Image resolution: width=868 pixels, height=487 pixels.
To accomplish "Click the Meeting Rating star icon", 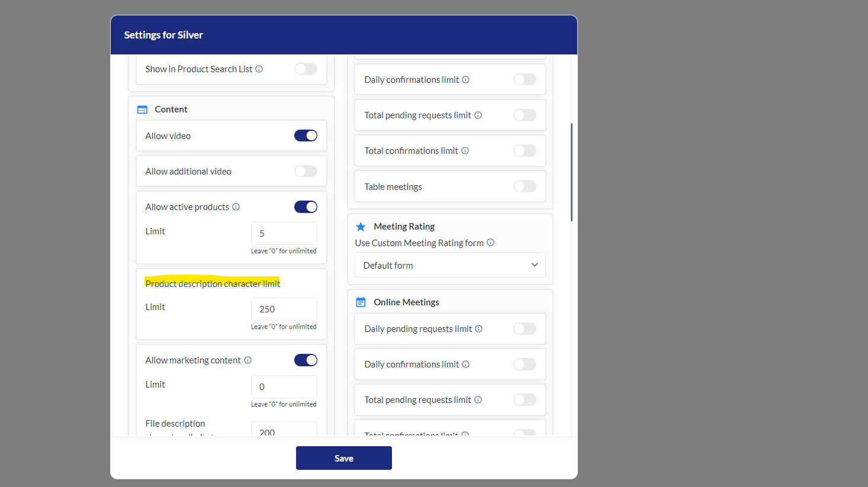I will click(361, 227).
